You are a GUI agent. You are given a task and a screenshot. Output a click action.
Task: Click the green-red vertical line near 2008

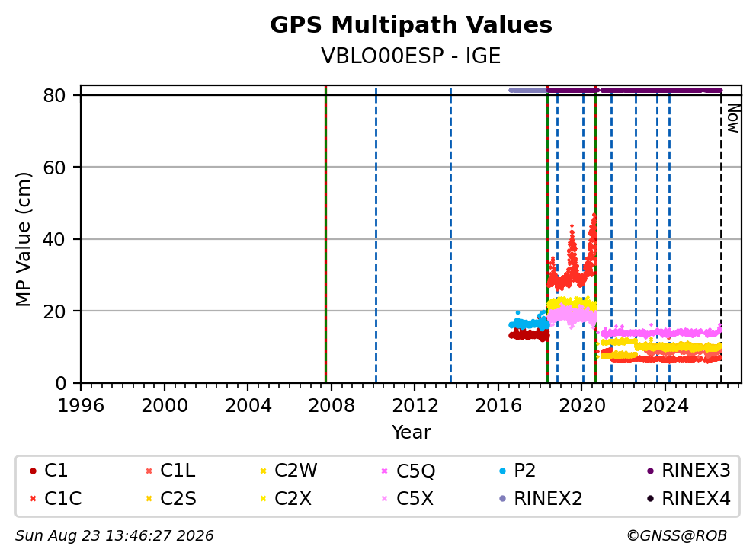coord(326,235)
